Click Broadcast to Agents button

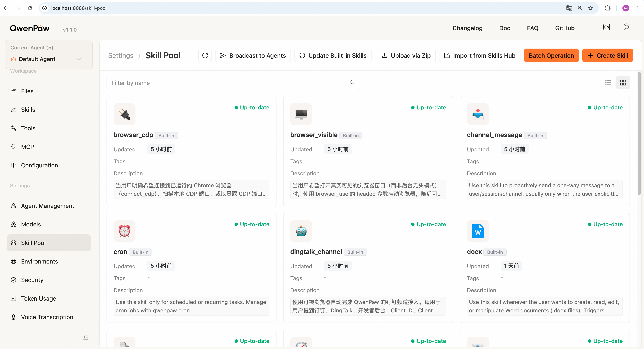(253, 55)
